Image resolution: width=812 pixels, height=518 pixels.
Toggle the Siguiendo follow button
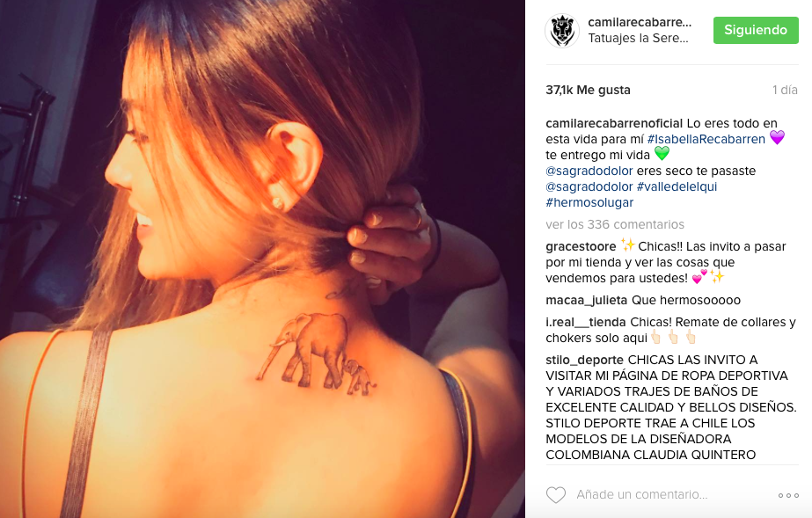[756, 30]
